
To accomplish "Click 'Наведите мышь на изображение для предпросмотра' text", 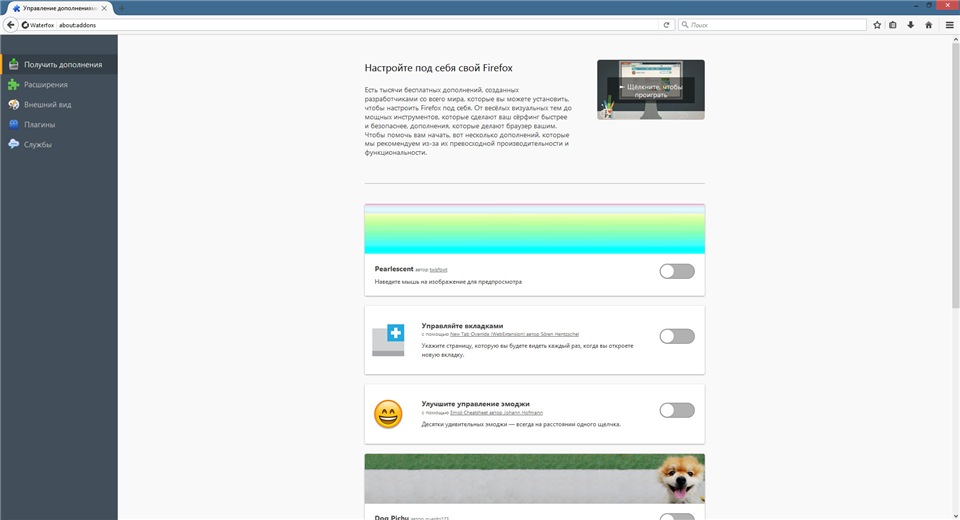I will (x=448, y=282).
